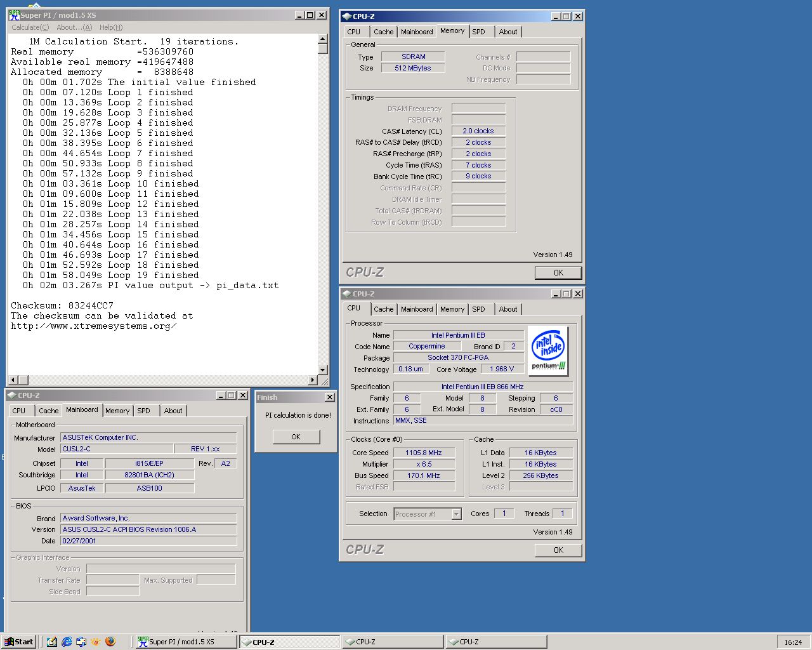
Task: Click the ASUSTeK Computer INC. manufacturer field
Action: click(x=148, y=437)
